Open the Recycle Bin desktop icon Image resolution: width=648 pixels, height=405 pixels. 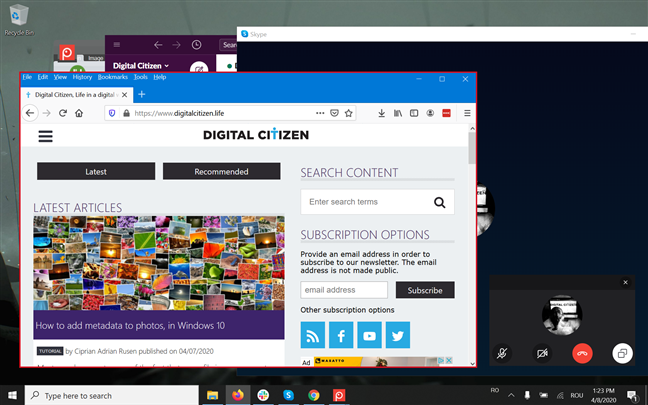pyautogui.click(x=19, y=20)
